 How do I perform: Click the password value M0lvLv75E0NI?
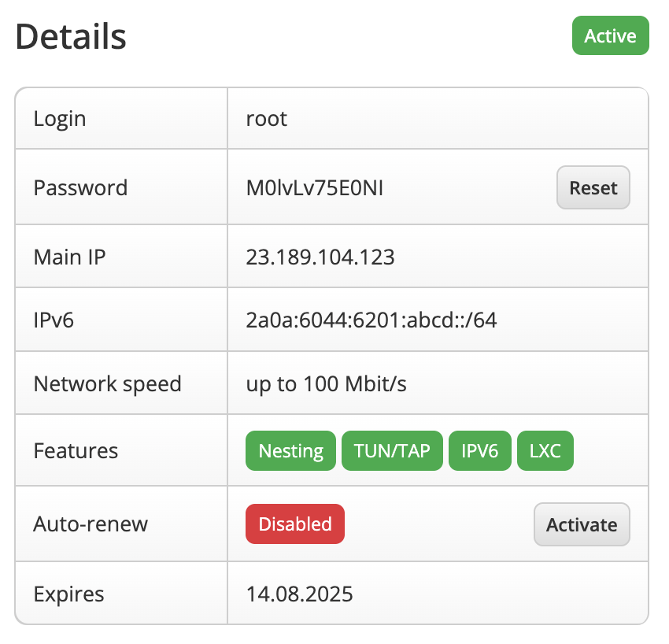click(315, 188)
